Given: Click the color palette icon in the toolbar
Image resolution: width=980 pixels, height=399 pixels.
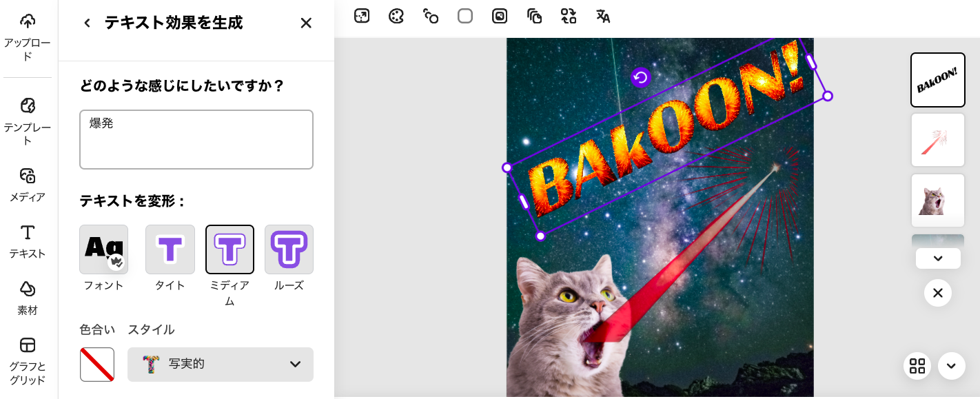Looking at the screenshot, I should tap(396, 16).
